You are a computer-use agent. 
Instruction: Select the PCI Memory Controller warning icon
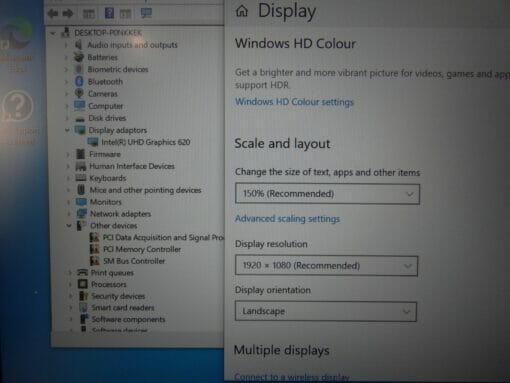[x=95, y=249]
